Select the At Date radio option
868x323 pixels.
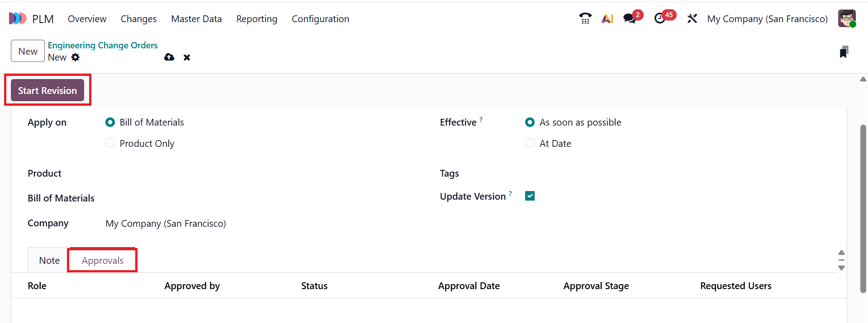pyautogui.click(x=530, y=143)
